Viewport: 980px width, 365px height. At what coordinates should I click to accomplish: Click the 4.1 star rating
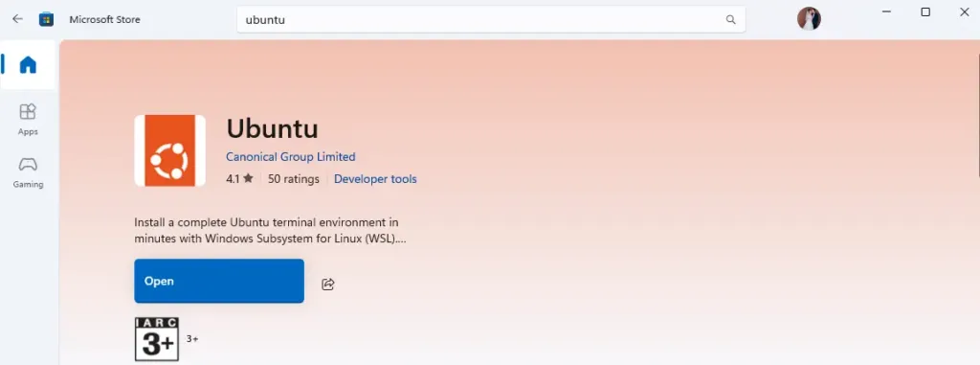(x=239, y=179)
